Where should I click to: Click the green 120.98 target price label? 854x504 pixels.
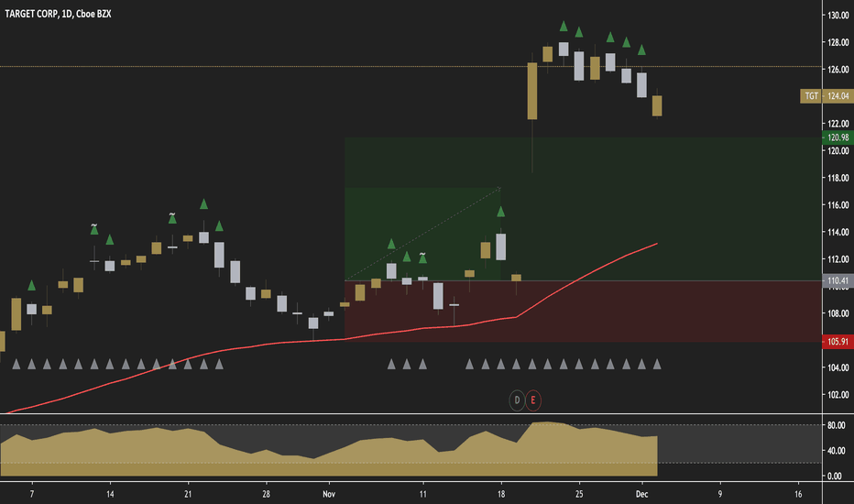pyautogui.click(x=838, y=137)
